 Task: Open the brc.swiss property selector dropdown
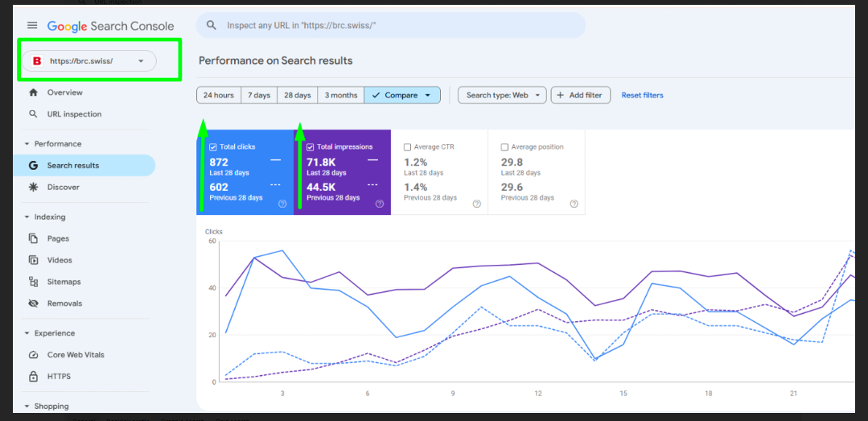click(88, 61)
